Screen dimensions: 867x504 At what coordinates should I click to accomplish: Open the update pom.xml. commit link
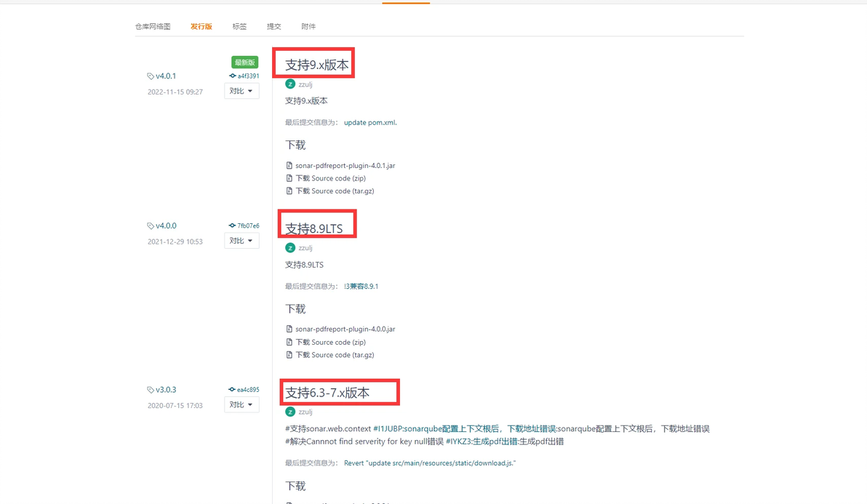point(370,123)
